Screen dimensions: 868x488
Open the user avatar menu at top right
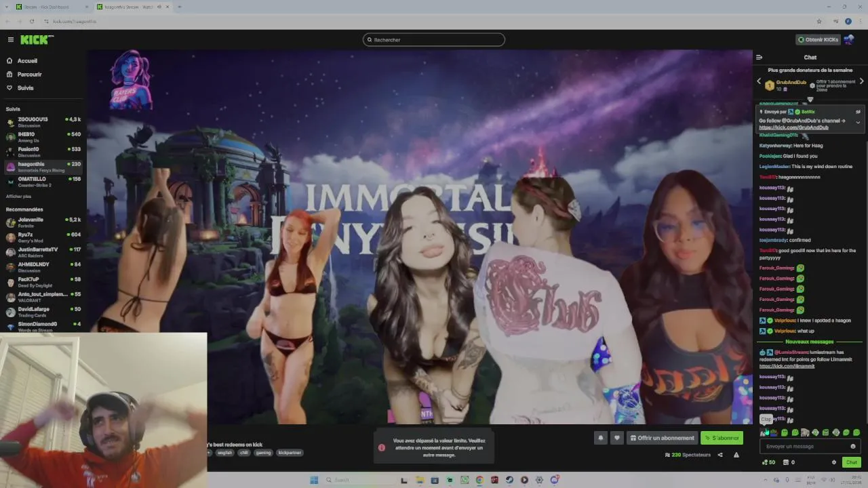pyautogui.click(x=848, y=40)
